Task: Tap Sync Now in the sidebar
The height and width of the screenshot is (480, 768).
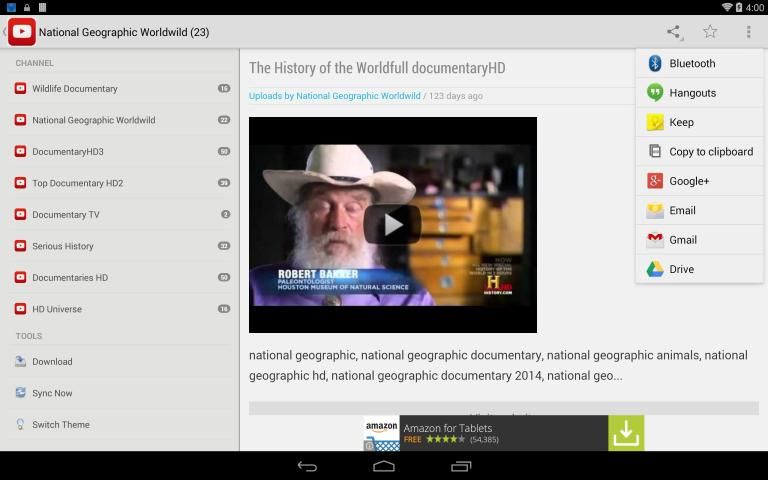Action: pyautogui.click(x=52, y=393)
